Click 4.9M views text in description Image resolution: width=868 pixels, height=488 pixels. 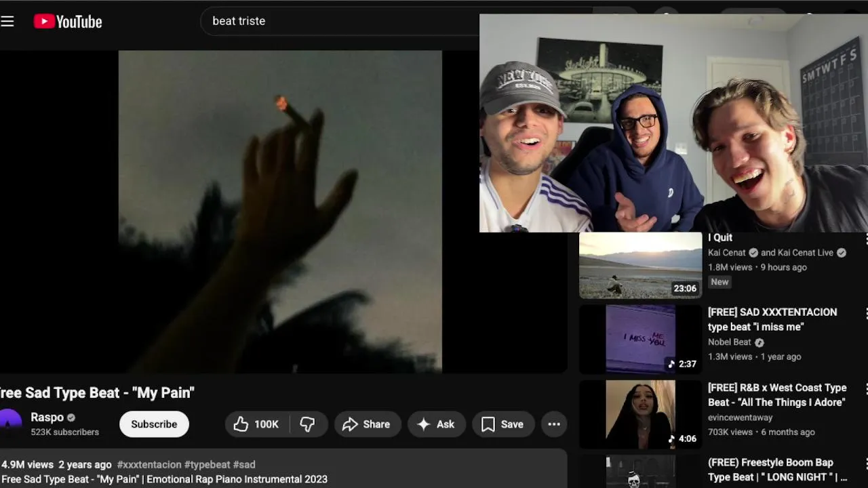click(x=27, y=465)
